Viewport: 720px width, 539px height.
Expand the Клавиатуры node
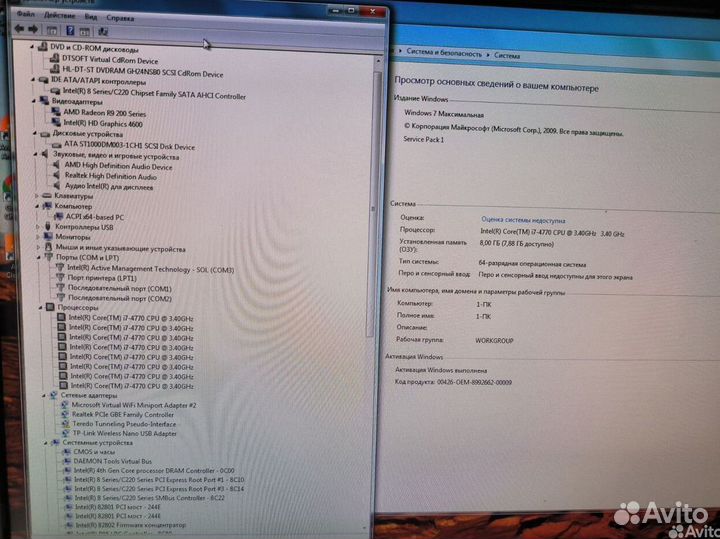coord(37,196)
